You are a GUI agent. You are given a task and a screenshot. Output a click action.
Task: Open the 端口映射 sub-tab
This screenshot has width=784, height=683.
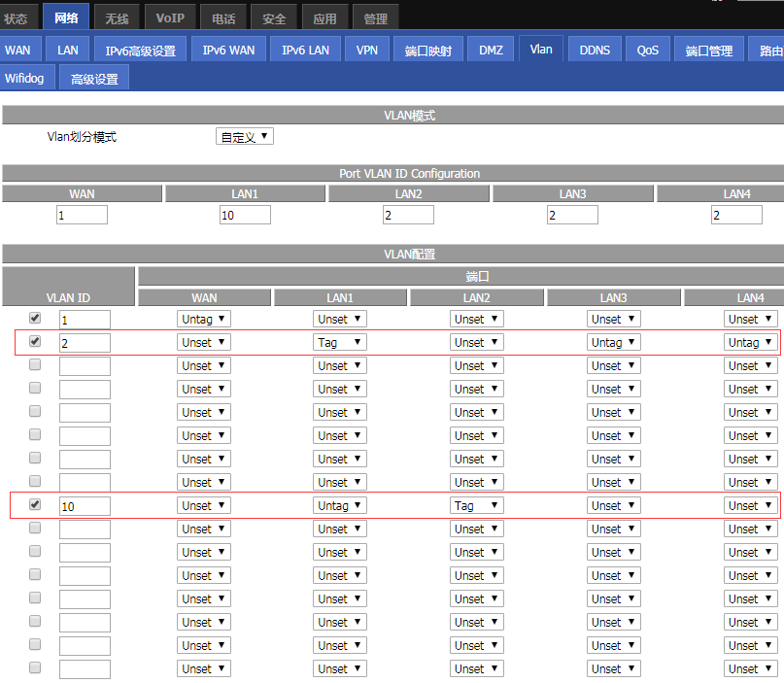(427, 51)
